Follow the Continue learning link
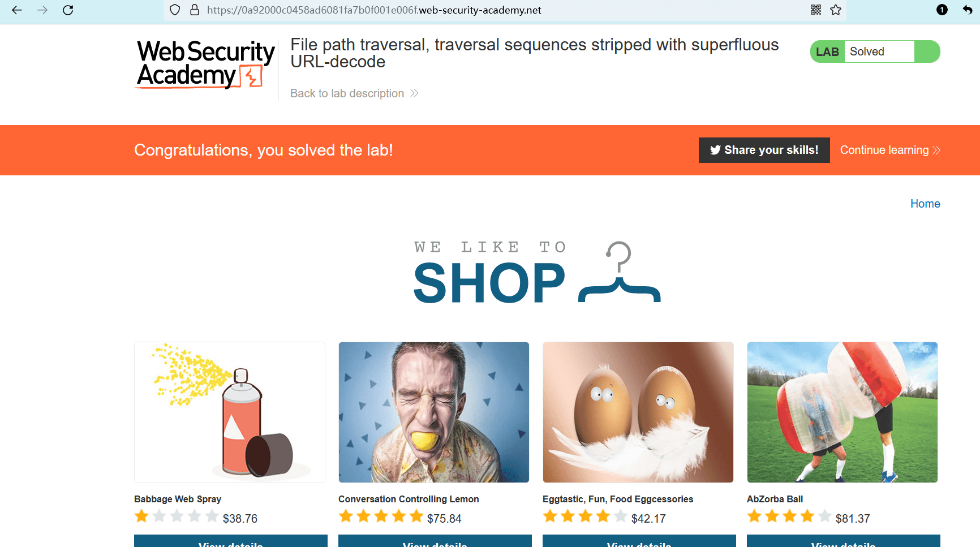The image size is (980, 547). pyautogui.click(x=889, y=150)
